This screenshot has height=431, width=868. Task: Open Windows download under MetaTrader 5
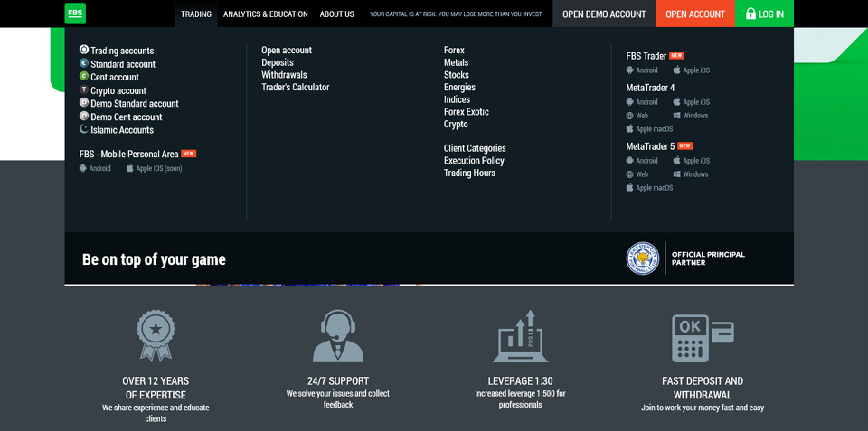(691, 174)
